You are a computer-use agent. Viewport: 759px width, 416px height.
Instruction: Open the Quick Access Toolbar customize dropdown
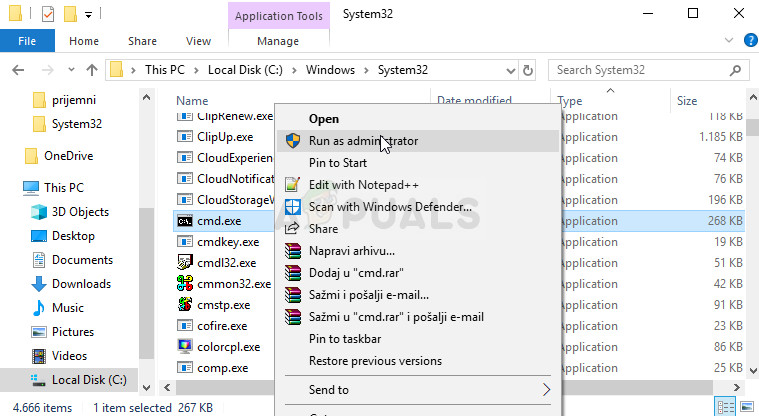pyautogui.click(x=89, y=14)
